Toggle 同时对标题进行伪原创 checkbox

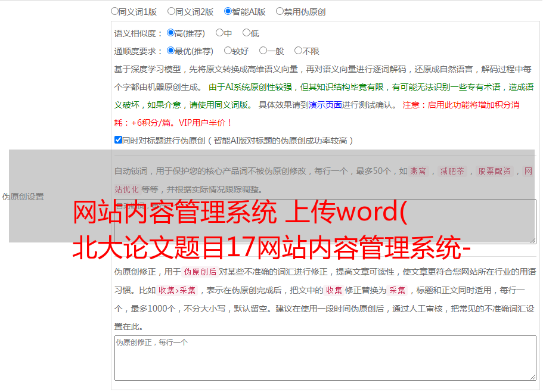pyautogui.click(x=118, y=140)
